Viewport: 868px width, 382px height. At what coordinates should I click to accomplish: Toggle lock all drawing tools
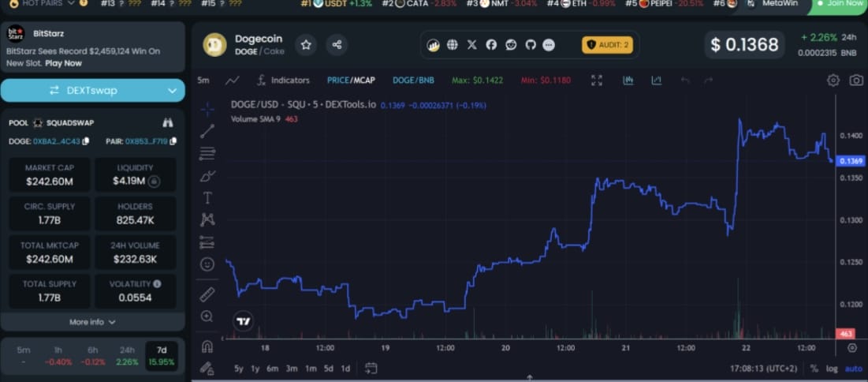tap(207, 368)
